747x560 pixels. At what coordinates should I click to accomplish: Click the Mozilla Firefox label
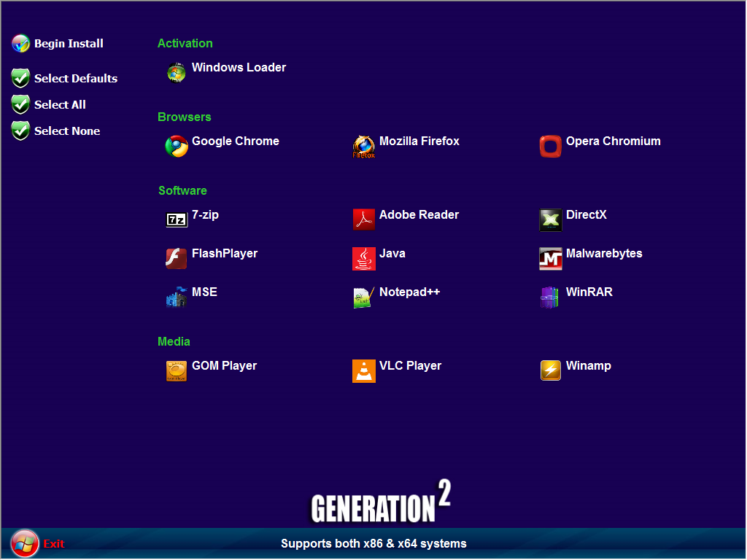coord(419,141)
